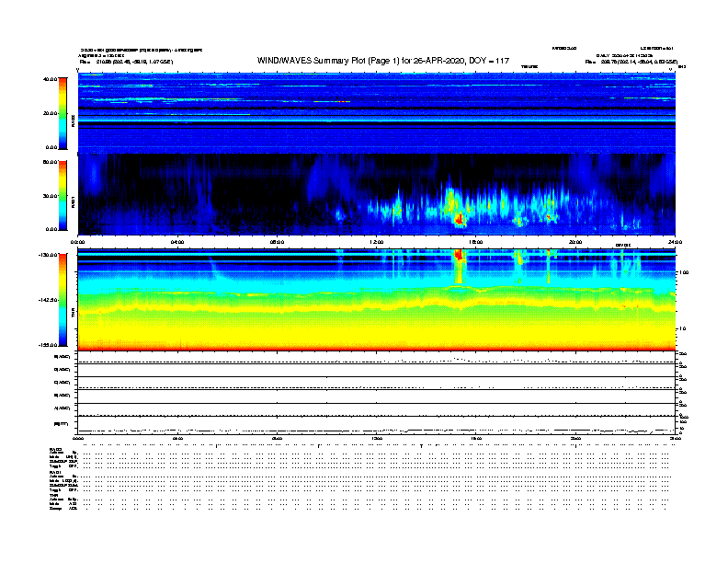
Task: Click the -130.00 label on TNR color scale
Action: [x=48, y=255]
